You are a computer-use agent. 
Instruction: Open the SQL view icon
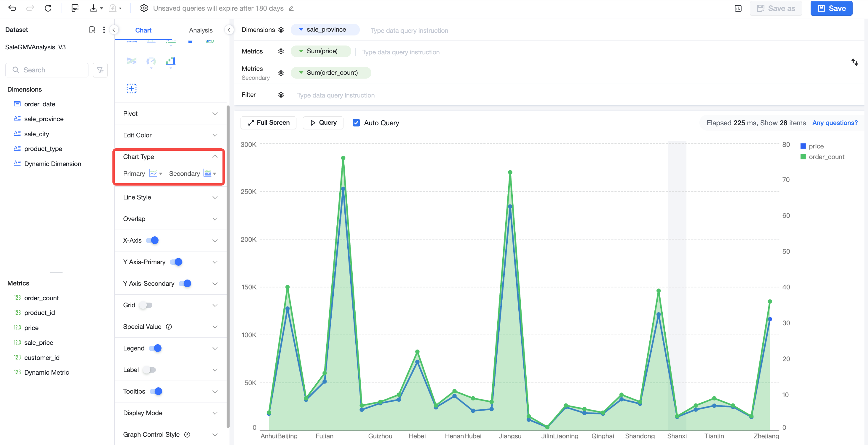tap(75, 8)
